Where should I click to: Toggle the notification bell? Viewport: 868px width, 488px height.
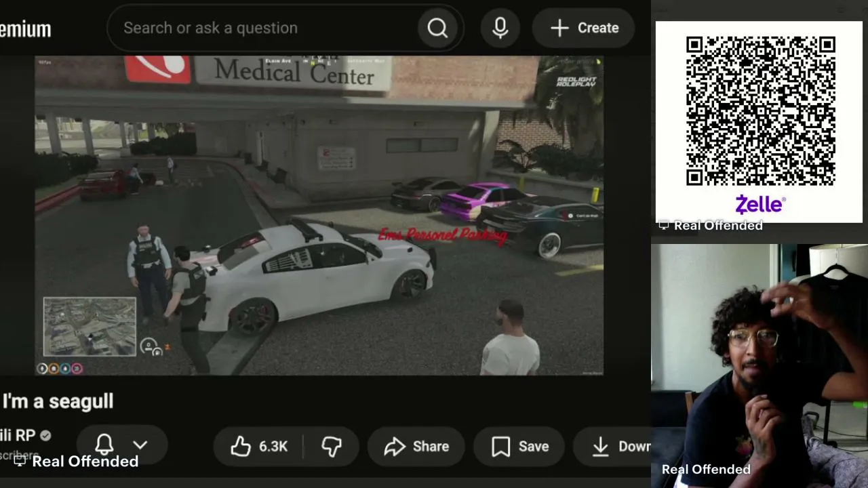(104, 445)
